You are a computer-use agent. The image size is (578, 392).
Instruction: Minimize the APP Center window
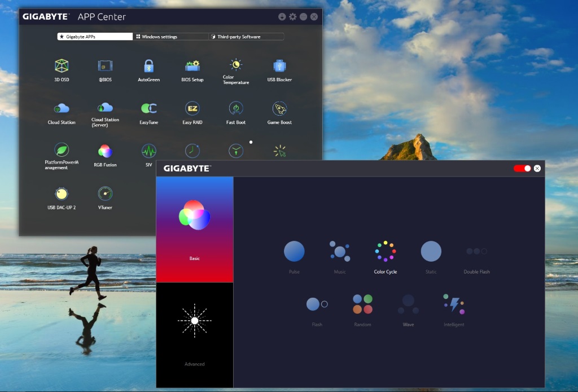coord(303,16)
